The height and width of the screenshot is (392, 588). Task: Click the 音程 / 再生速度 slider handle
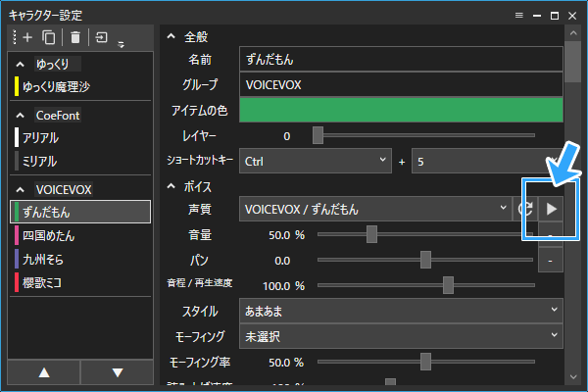pos(448,285)
